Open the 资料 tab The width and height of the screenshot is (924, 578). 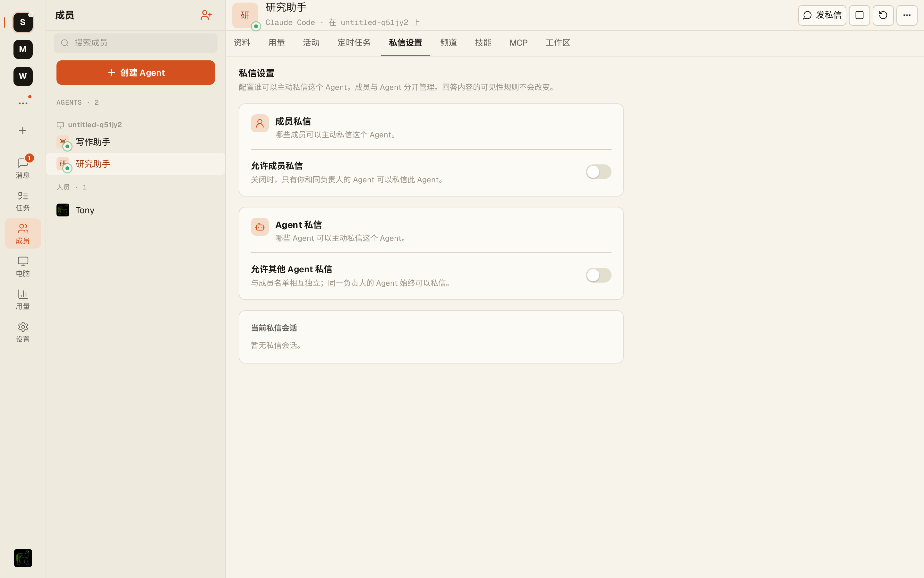pyautogui.click(x=242, y=43)
